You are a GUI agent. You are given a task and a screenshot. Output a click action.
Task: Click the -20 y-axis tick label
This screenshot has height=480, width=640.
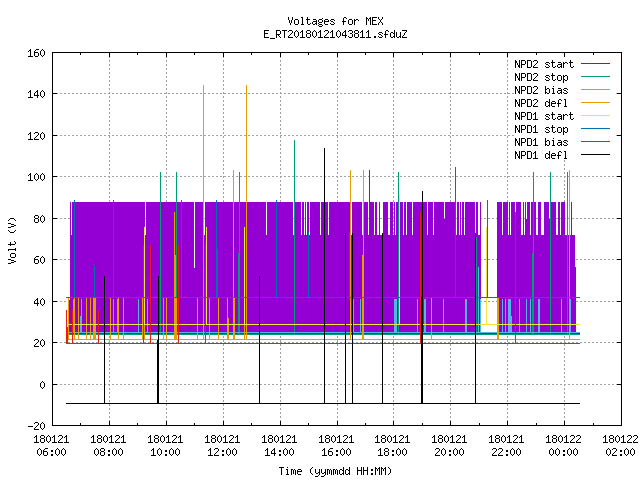point(36,426)
